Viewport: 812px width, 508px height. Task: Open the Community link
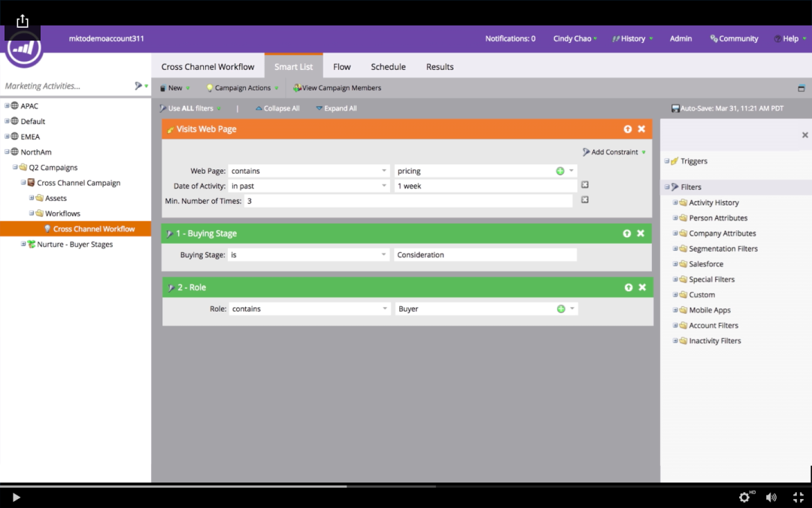[734, 39]
